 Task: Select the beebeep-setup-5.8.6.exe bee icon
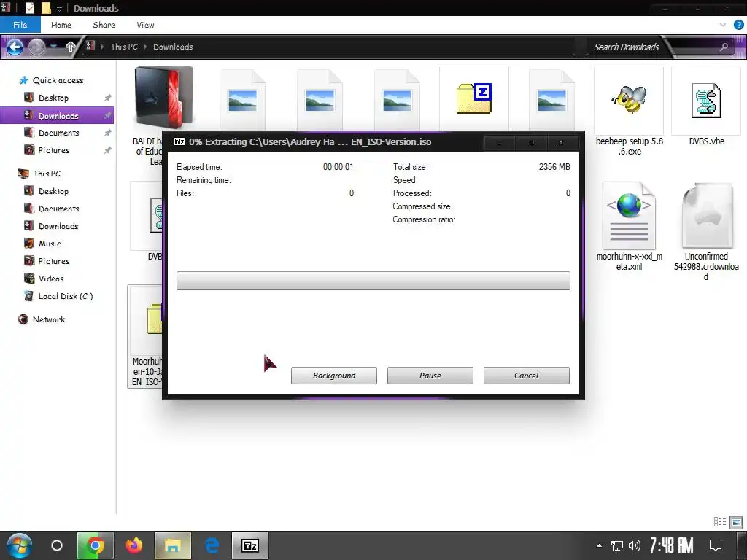[x=629, y=100]
